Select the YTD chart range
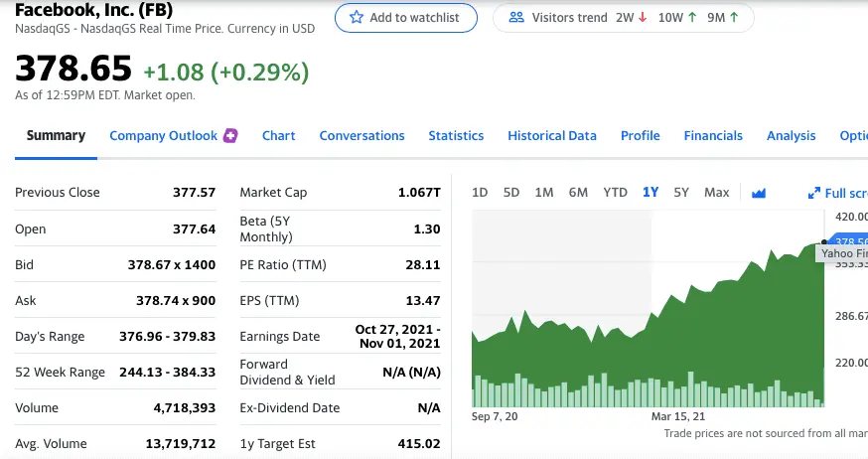This screenshot has width=868, height=459. point(615,192)
